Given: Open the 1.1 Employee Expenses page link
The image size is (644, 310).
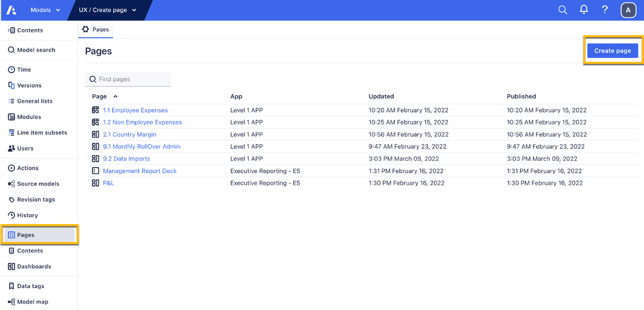Looking at the screenshot, I should (135, 110).
